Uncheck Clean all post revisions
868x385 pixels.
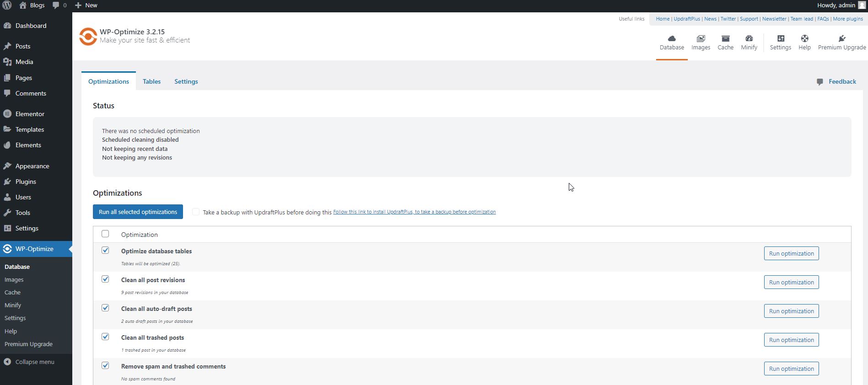[x=105, y=279]
